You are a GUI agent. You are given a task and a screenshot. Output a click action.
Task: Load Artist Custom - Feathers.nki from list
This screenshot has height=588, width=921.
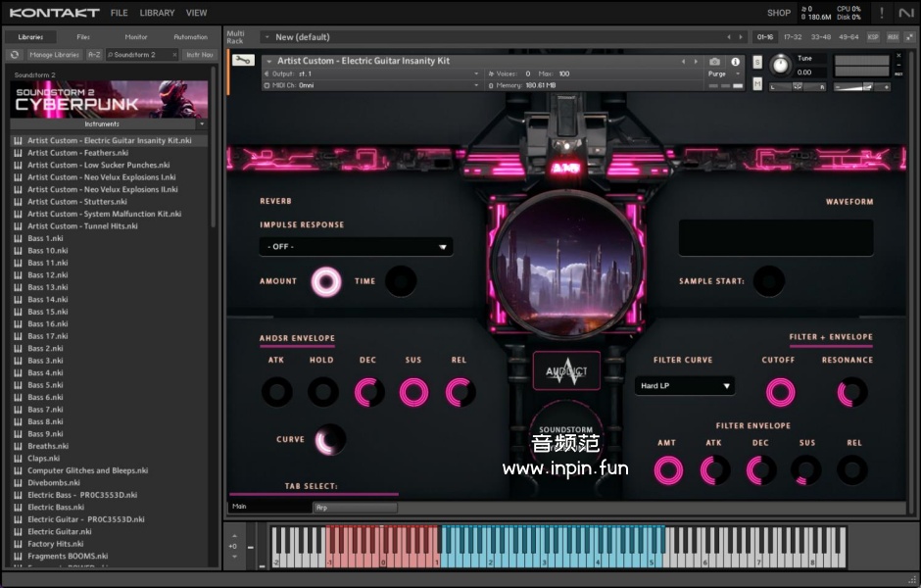pyautogui.click(x=77, y=153)
